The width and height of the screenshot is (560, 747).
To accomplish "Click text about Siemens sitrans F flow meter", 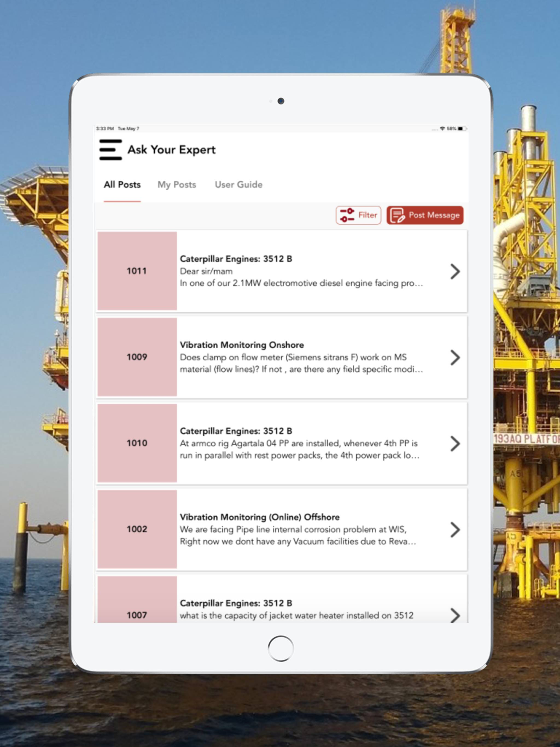I will 301,363.
